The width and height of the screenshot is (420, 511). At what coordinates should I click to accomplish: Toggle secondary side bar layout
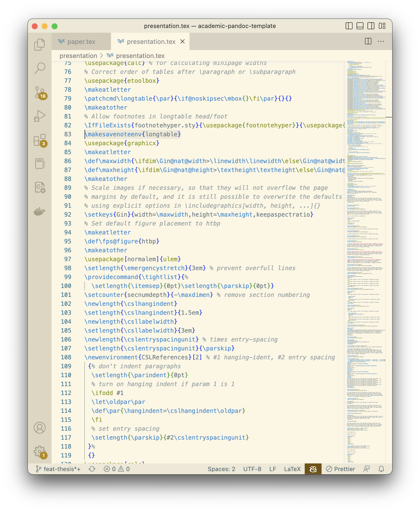[x=371, y=26]
